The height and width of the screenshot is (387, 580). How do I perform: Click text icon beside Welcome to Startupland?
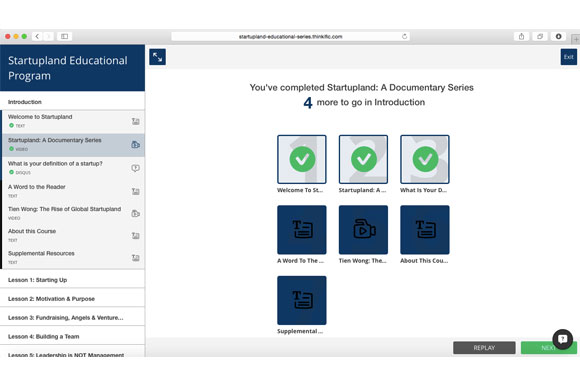[136, 121]
